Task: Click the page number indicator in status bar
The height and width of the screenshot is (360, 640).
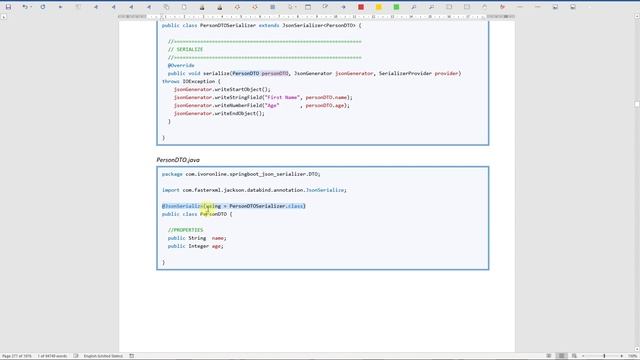Action: [17, 356]
